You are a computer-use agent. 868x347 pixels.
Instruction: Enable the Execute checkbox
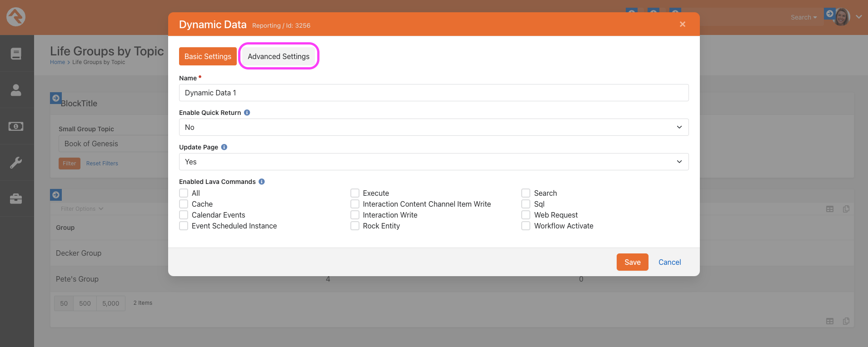click(355, 193)
